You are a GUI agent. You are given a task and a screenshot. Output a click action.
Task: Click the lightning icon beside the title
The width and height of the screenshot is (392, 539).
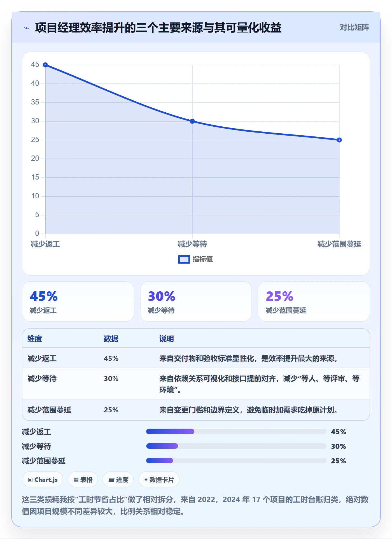click(27, 28)
